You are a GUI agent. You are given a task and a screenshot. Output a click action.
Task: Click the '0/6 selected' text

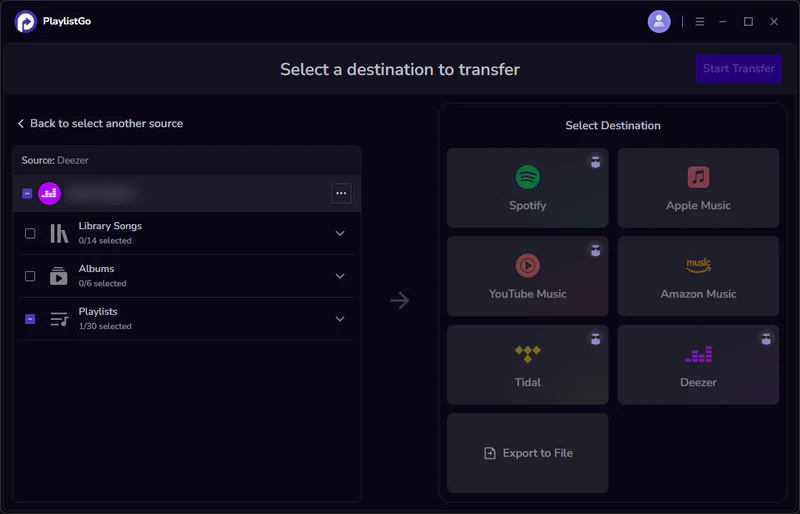(x=103, y=284)
